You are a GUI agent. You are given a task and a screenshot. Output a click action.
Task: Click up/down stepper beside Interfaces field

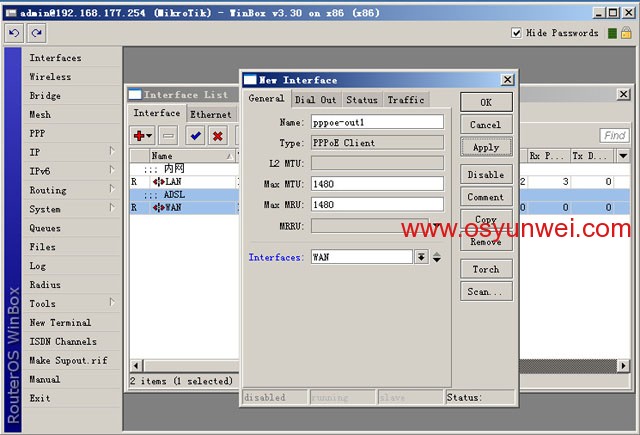coord(437,257)
